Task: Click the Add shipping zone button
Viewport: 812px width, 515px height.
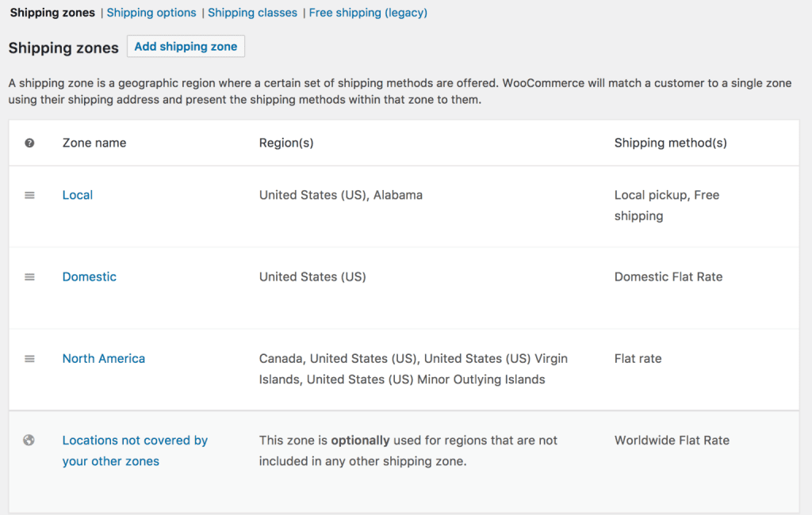Action: pos(186,46)
